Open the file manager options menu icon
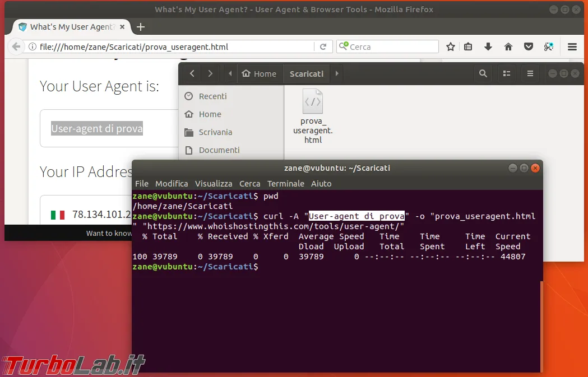Image resolution: width=588 pixels, height=377 pixels. coord(530,73)
